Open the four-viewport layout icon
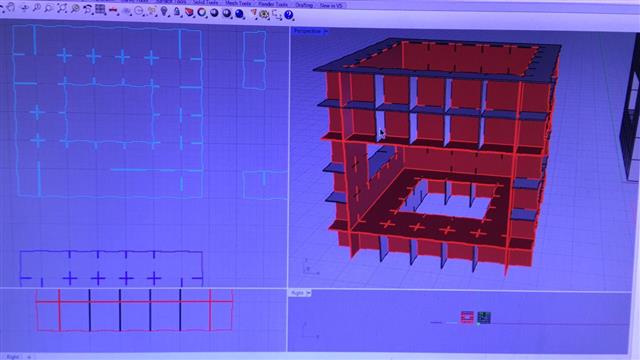This screenshot has width=640, height=360. click(100, 9)
